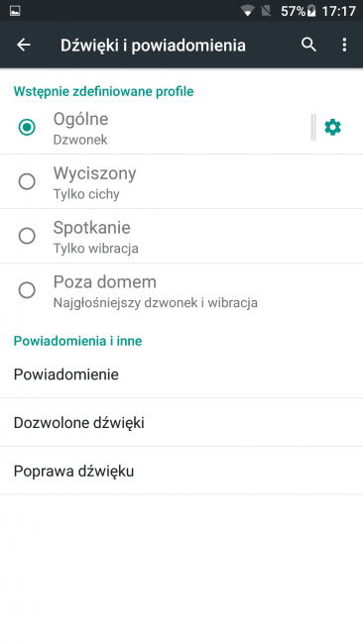
Task: Select the Spotkanie radio button
Action: [x=27, y=236]
